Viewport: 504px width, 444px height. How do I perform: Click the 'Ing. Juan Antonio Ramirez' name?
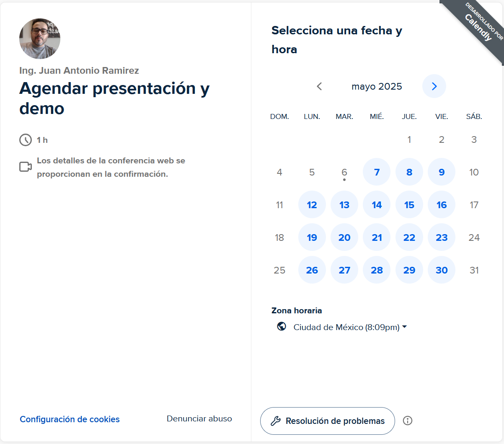(x=79, y=70)
